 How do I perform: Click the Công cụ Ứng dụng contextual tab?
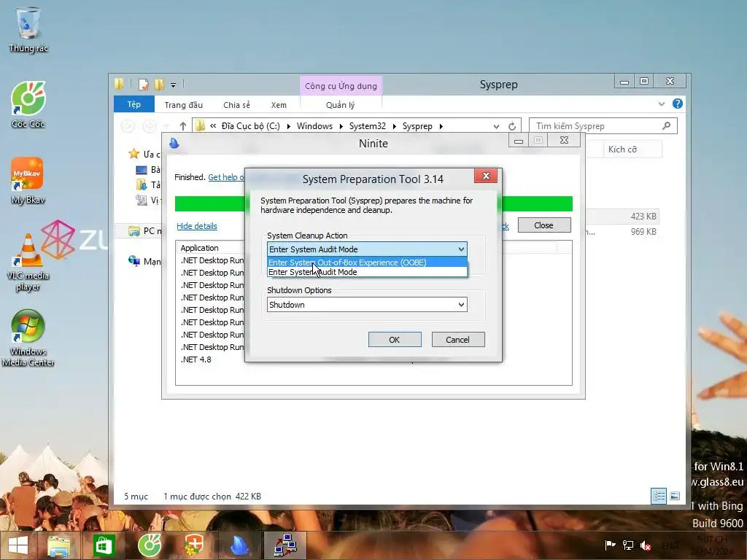point(341,86)
